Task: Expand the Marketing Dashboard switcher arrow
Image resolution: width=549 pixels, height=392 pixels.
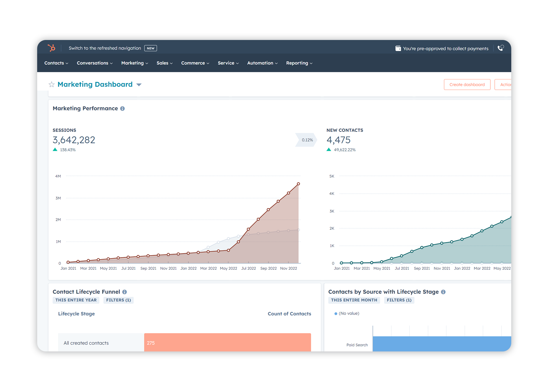Action: (139, 85)
